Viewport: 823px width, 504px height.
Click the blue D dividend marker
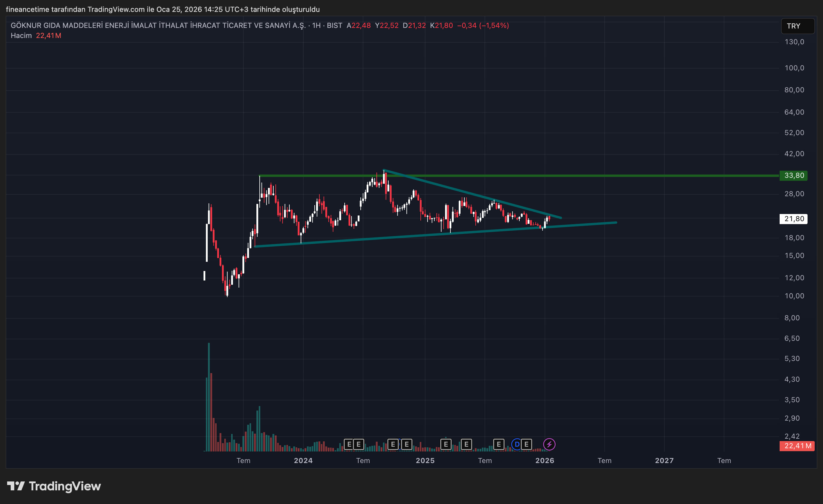click(x=517, y=444)
